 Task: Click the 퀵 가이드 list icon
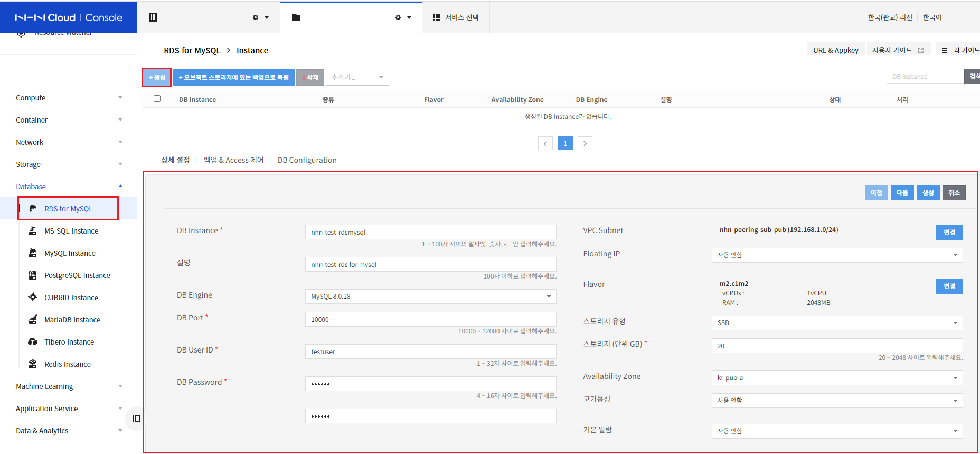click(945, 50)
